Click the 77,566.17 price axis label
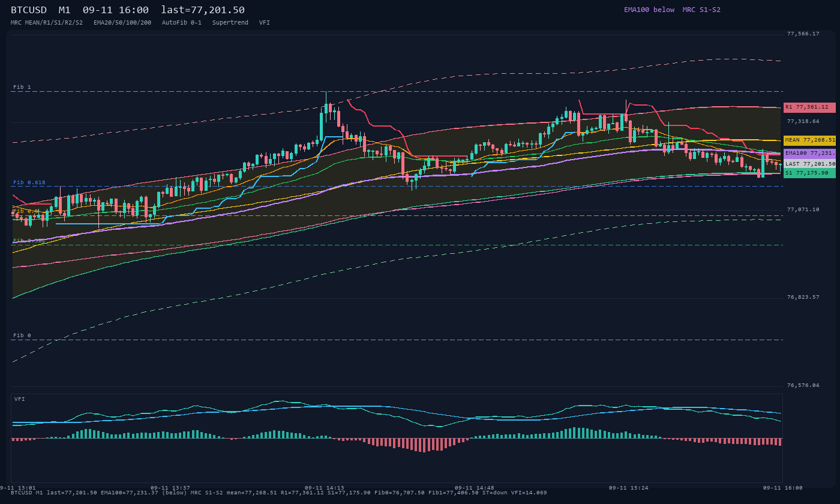 (803, 34)
